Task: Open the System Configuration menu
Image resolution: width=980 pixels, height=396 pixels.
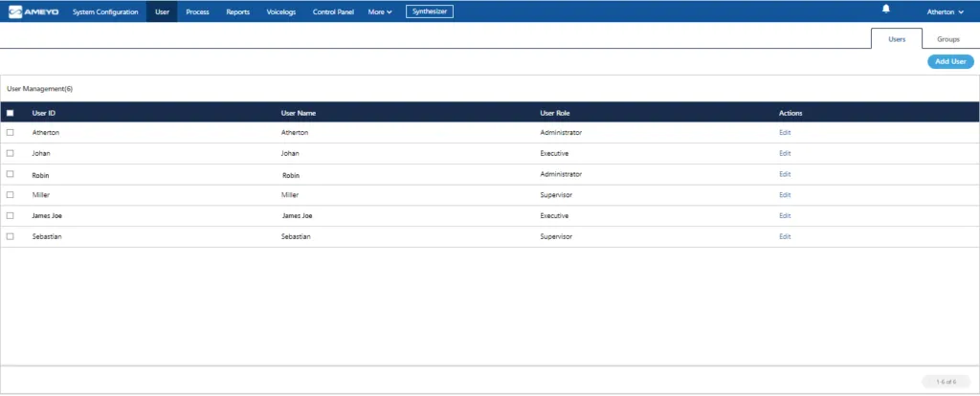Action: 105,11
